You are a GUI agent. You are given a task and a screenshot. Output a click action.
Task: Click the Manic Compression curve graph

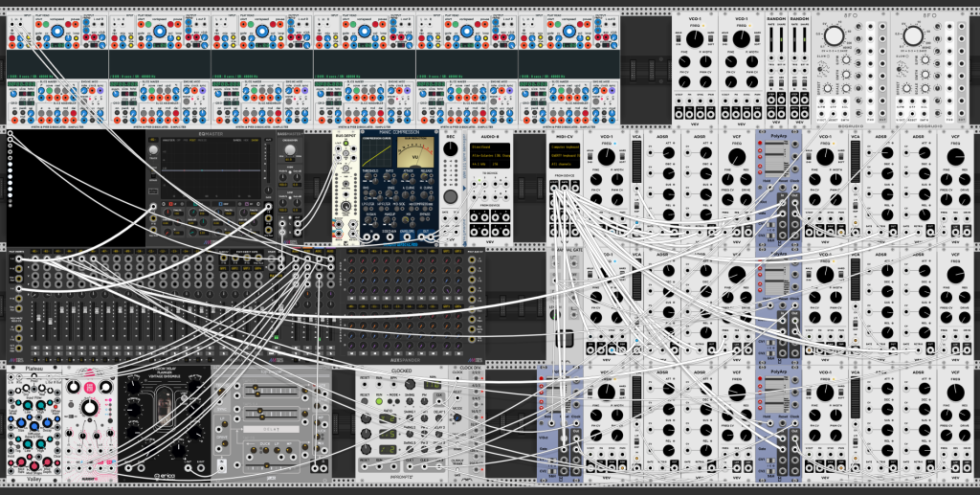[376, 152]
